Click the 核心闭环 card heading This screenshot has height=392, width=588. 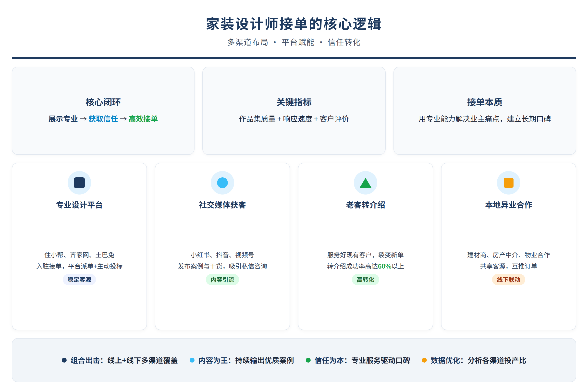click(103, 102)
